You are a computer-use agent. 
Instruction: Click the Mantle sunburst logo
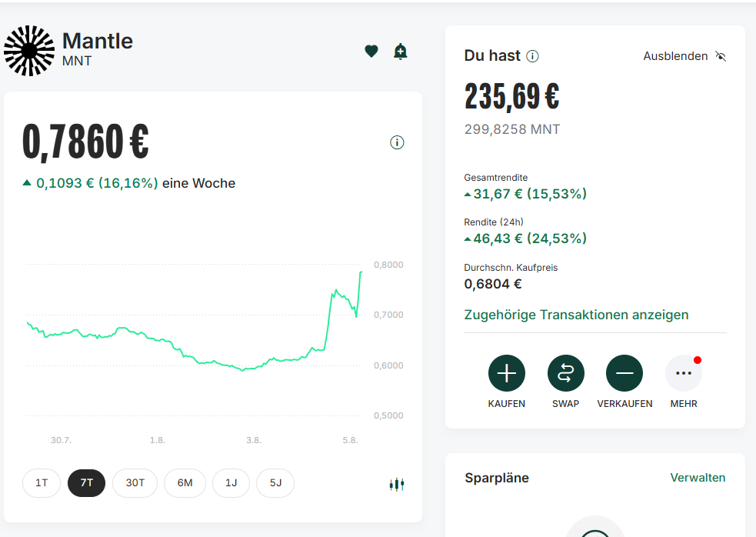[x=29, y=51]
